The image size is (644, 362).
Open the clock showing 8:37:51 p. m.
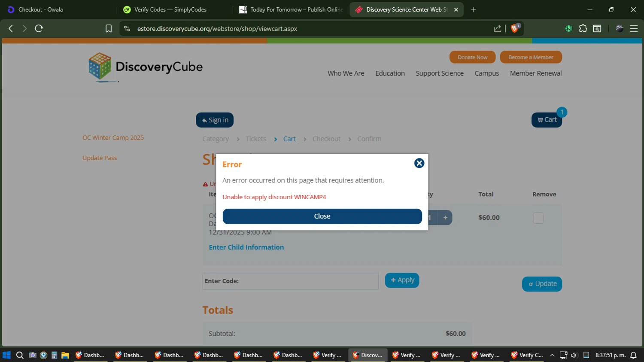pos(610,355)
